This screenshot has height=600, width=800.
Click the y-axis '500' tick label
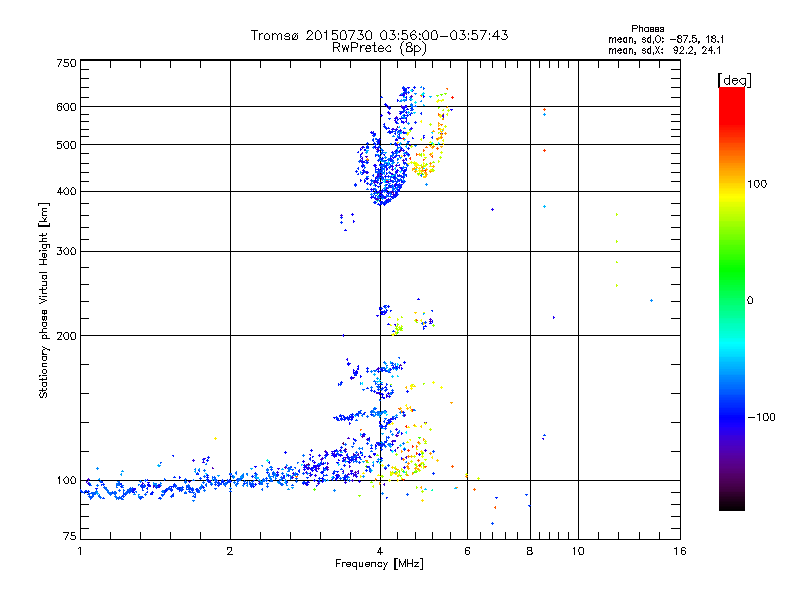click(66, 145)
